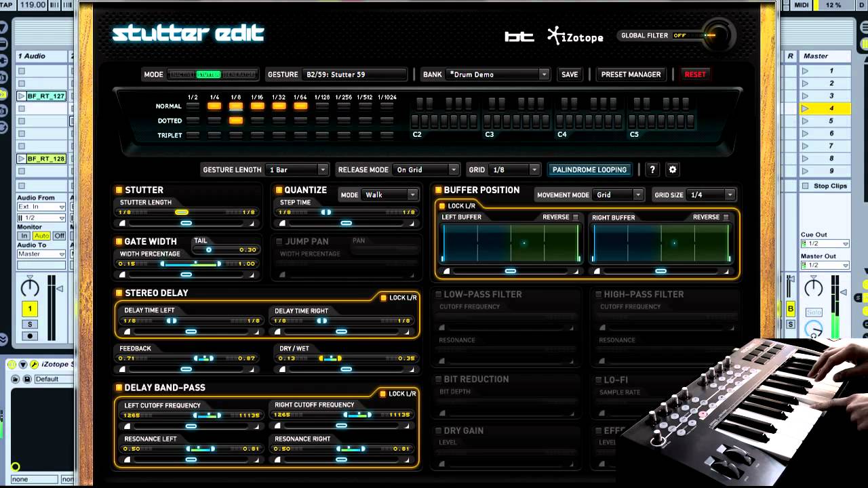Launch clip BF_RT_127 play triangle
Image resolution: width=868 pixels, height=488 pixels.
(x=22, y=96)
